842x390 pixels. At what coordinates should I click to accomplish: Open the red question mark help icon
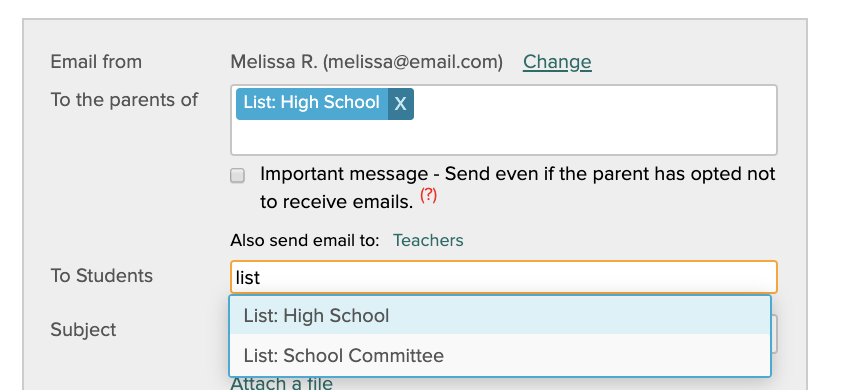pos(429,195)
